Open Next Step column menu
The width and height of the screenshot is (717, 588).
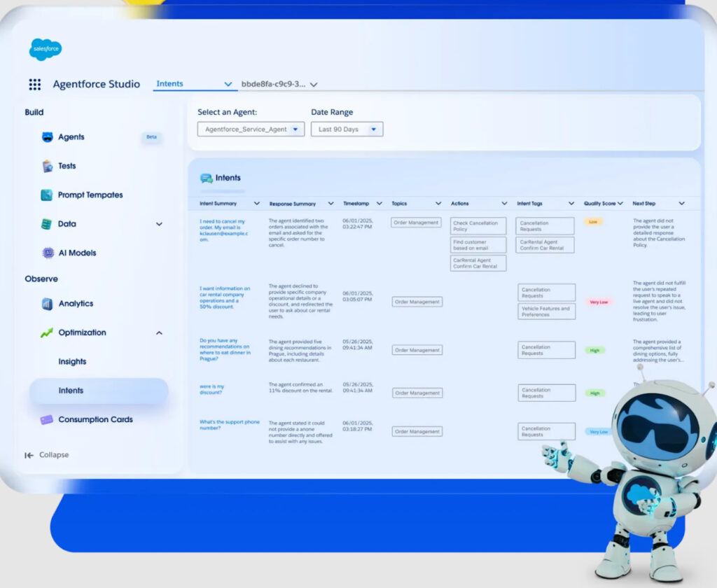point(681,204)
